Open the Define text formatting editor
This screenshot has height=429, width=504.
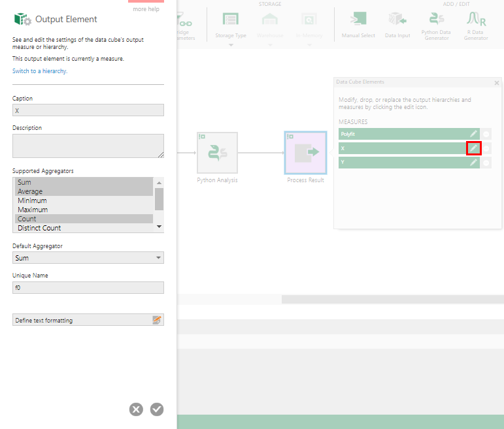[88, 320]
